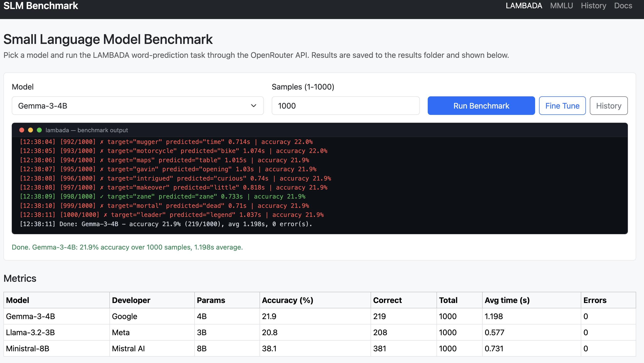The height and width of the screenshot is (363, 644).
Task: Click the 'Small Language Model Benchmark' heading
Action: click(x=108, y=40)
